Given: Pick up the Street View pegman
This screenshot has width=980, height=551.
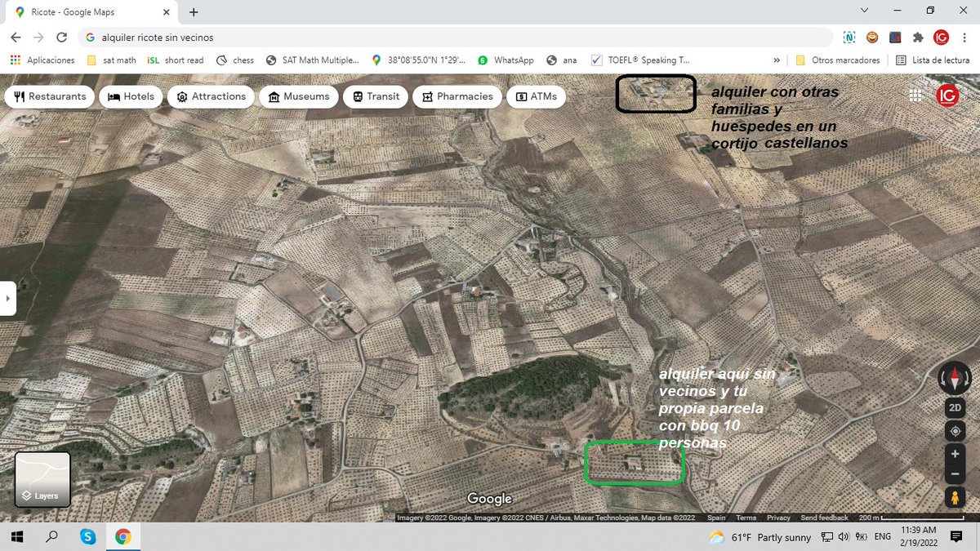Looking at the screenshot, I should click(955, 497).
